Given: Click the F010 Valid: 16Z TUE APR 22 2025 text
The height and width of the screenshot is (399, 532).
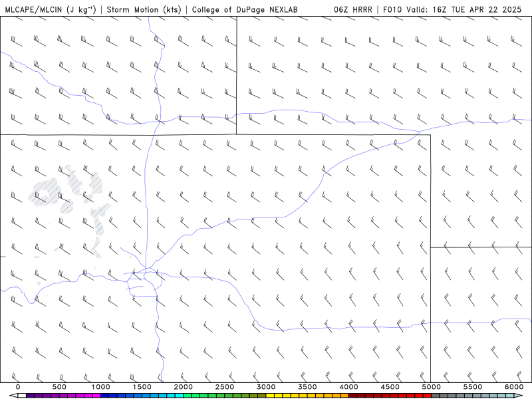Looking at the screenshot, I should tap(452, 9).
